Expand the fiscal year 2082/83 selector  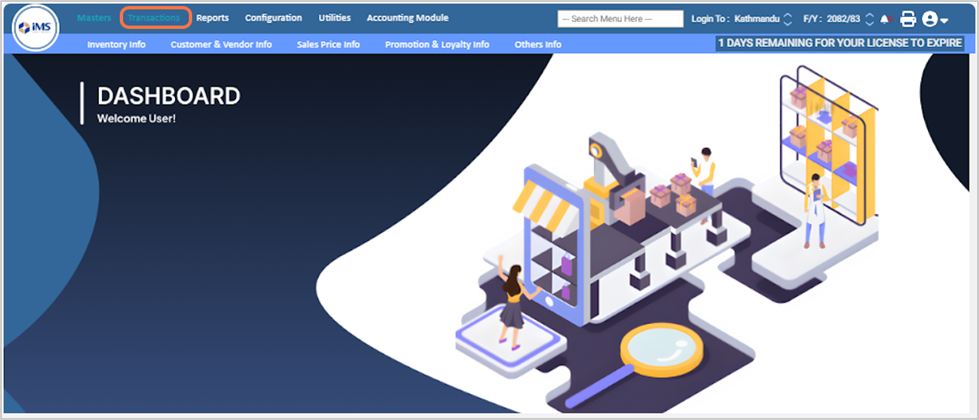[869, 18]
